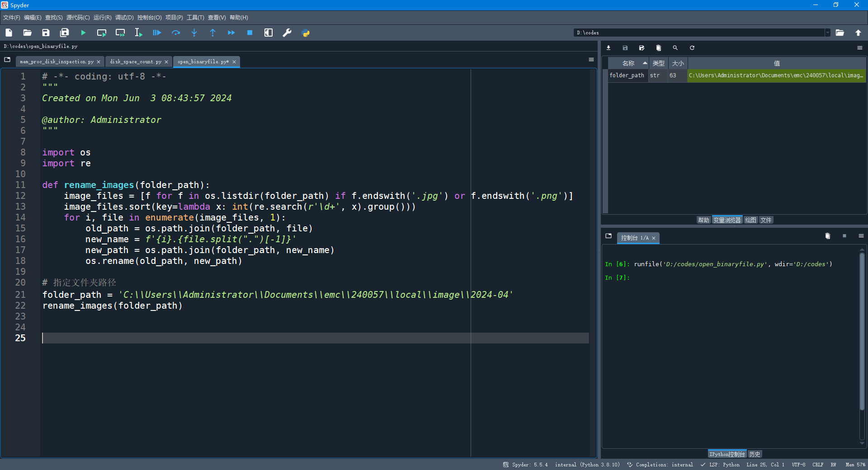Save all open files
This screenshot has height=470, width=868.
click(x=65, y=33)
